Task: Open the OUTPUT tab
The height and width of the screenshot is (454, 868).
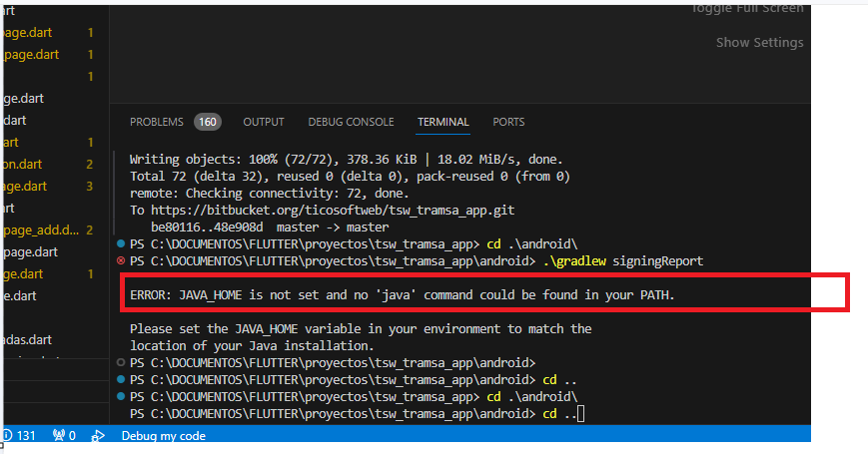Action: (264, 122)
